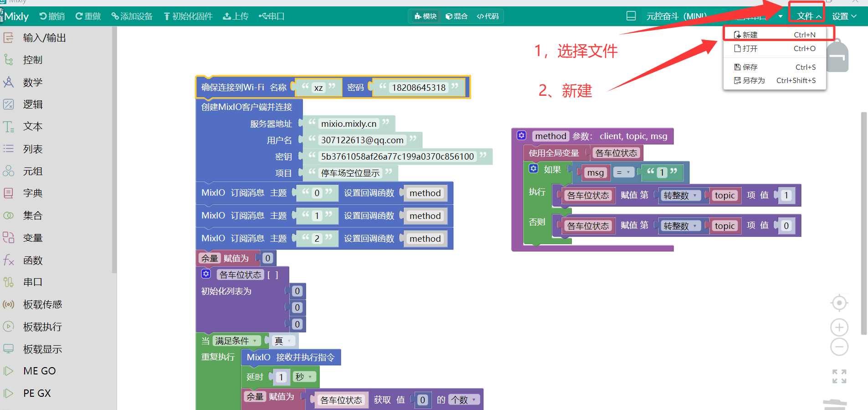Choose 另存为 from the file menu
Screen dimensions: 868x410
click(775, 80)
